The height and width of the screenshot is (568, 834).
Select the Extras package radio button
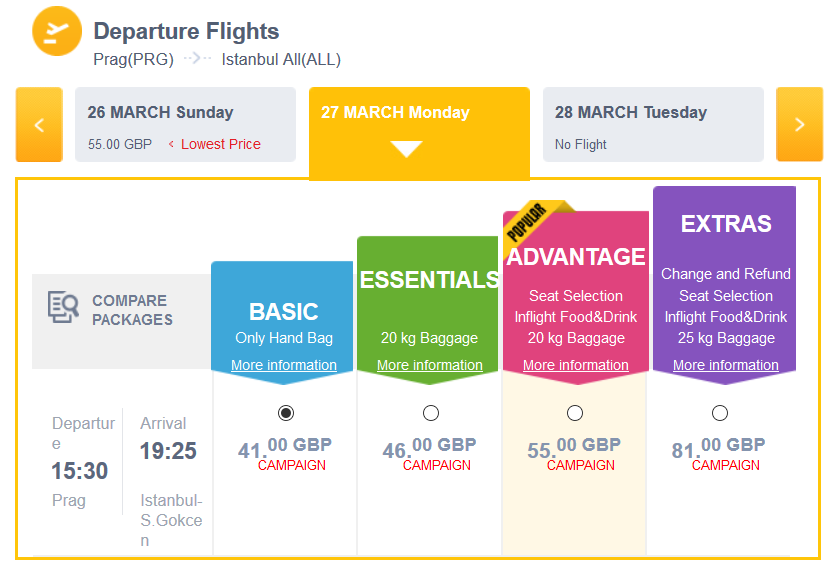(x=720, y=413)
